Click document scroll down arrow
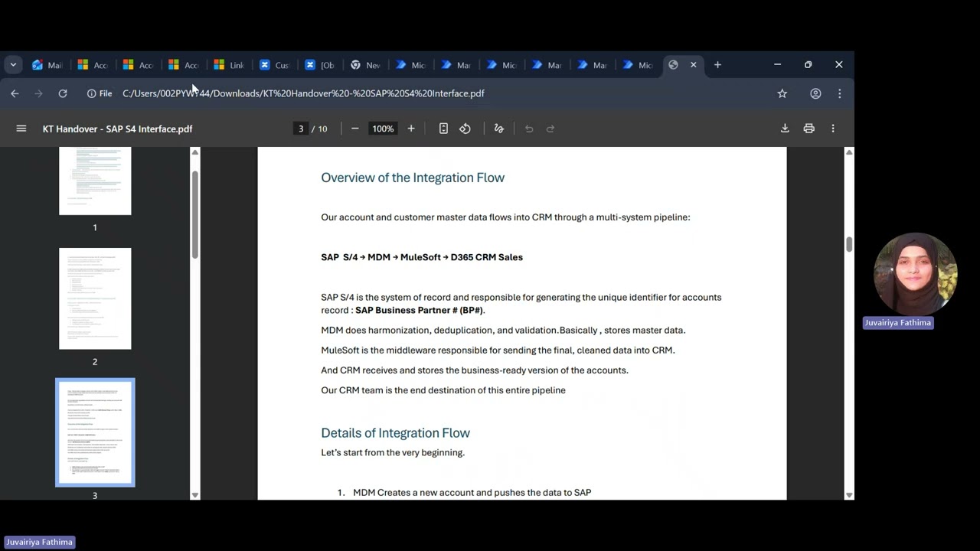 [x=849, y=495]
